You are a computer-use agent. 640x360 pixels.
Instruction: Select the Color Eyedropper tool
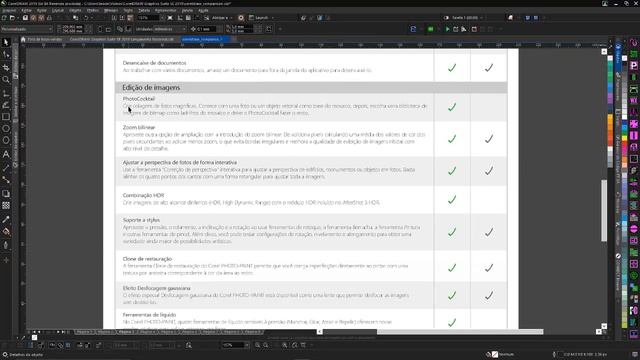pos(6,220)
